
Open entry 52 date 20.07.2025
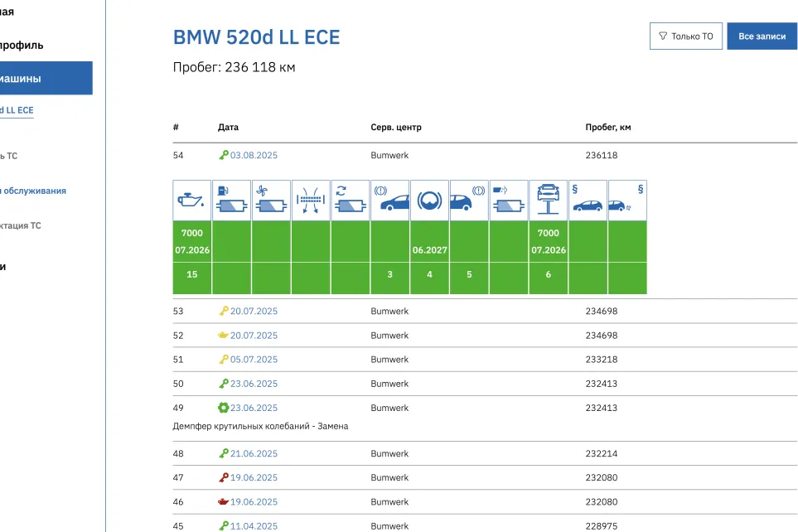(x=254, y=336)
